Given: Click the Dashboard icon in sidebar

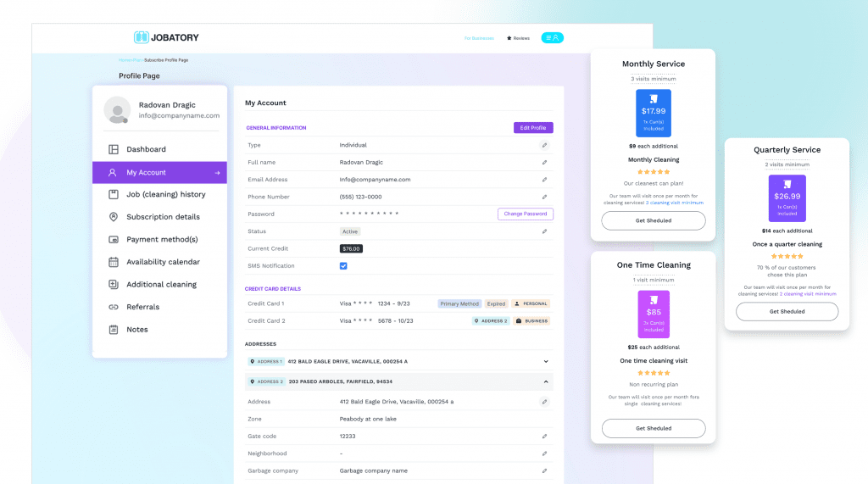Looking at the screenshot, I should click(114, 149).
